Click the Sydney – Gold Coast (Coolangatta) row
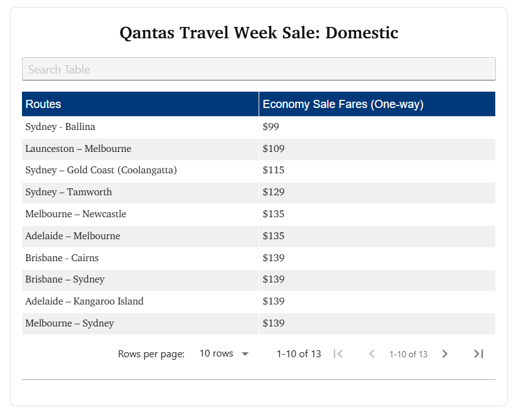Image resolution: width=516 pixels, height=420 pixels. 101,170
